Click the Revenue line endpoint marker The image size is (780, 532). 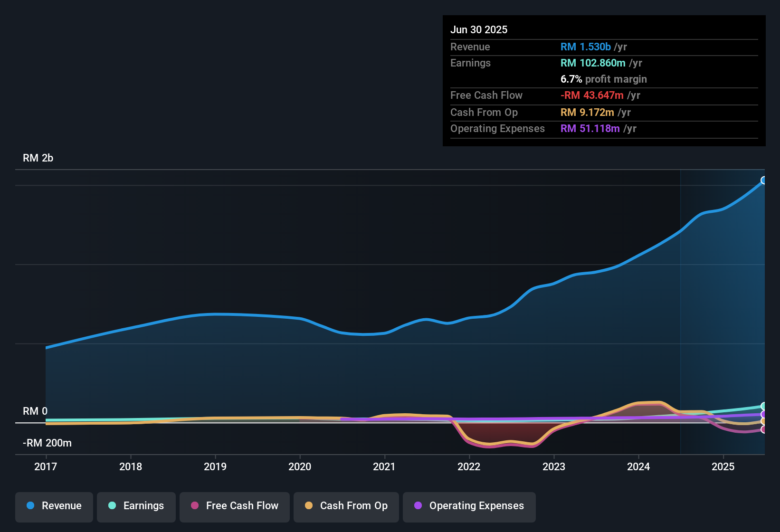pyautogui.click(x=764, y=180)
